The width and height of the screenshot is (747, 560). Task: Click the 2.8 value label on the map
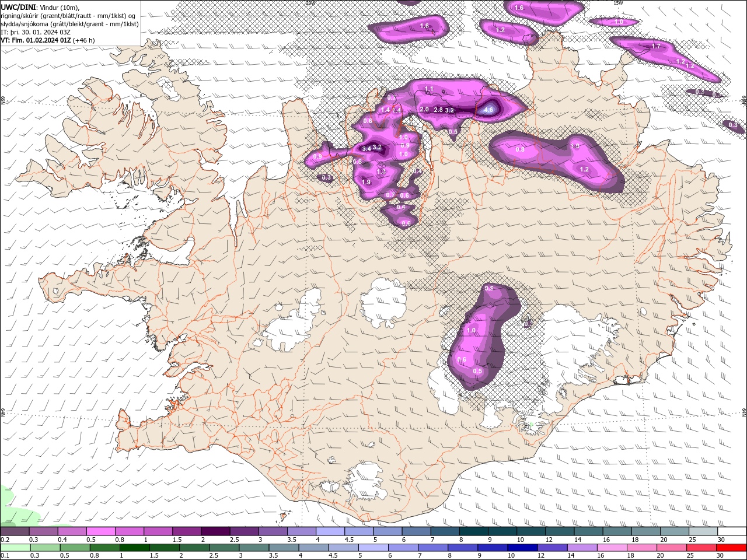(438, 110)
